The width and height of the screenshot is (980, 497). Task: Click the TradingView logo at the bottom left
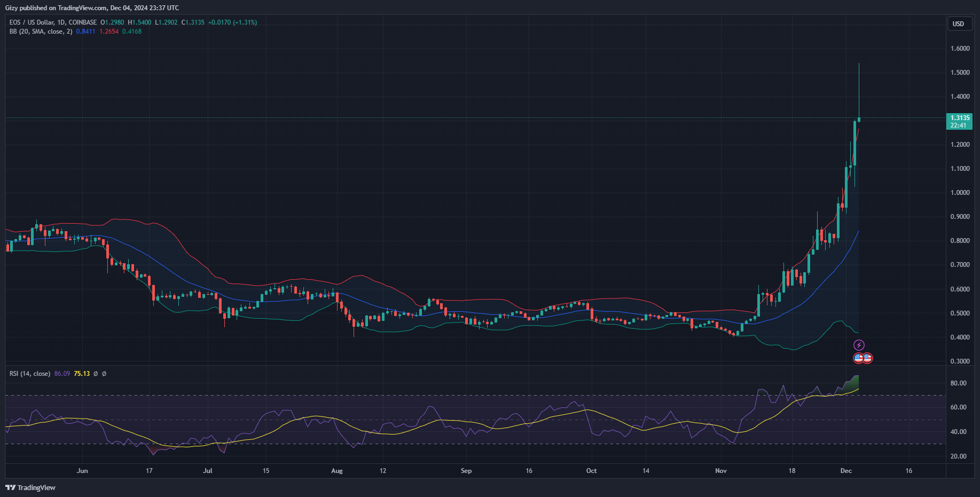coord(30,487)
